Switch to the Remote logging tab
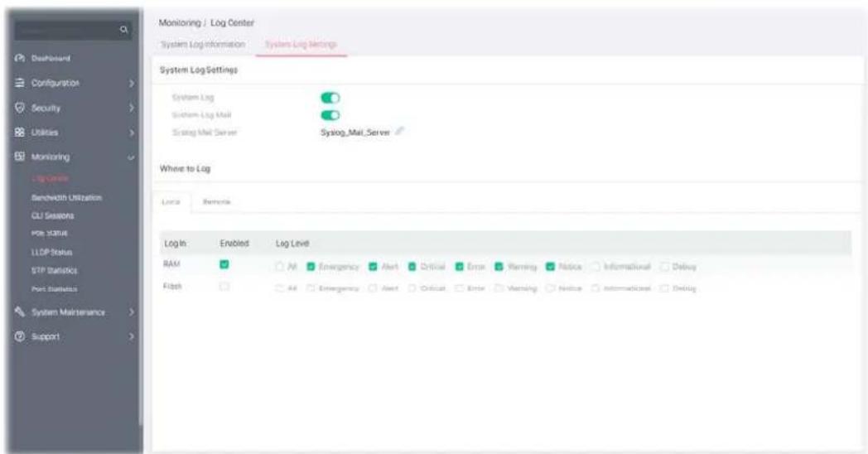Viewport: 868px width, 454px height. coord(216,201)
